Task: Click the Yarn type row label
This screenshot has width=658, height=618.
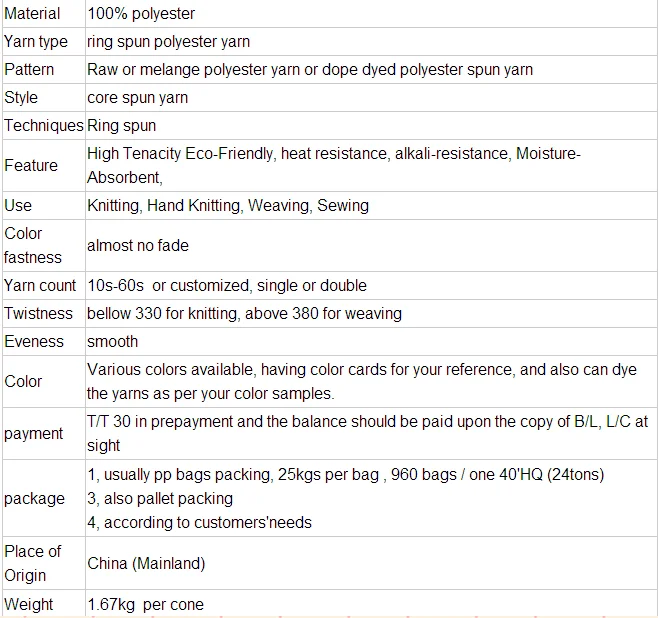Action: point(36,41)
